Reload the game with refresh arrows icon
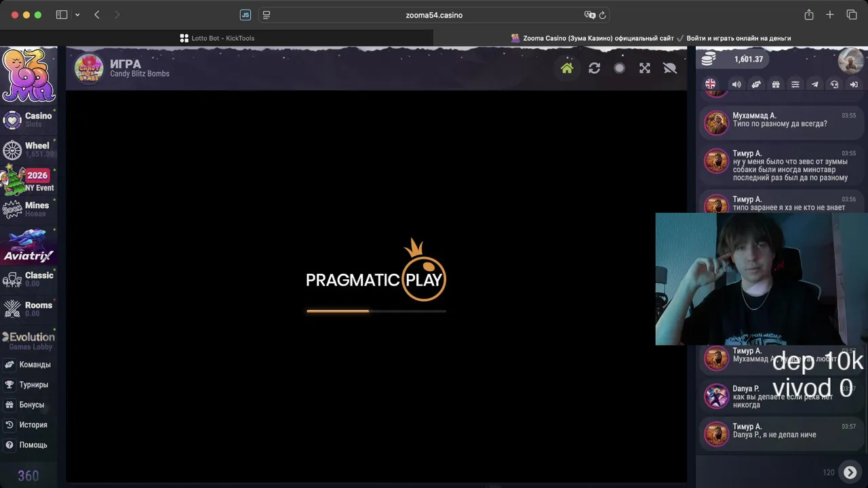Image resolution: width=868 pixels, height=488 pixels. coord(594,68)
